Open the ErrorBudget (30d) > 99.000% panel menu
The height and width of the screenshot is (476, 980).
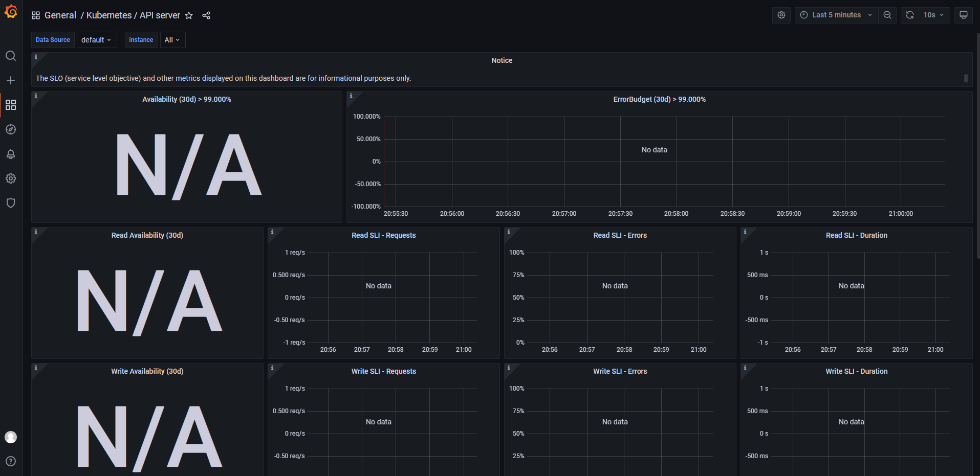pyautogui.click(x=659, y=99)
